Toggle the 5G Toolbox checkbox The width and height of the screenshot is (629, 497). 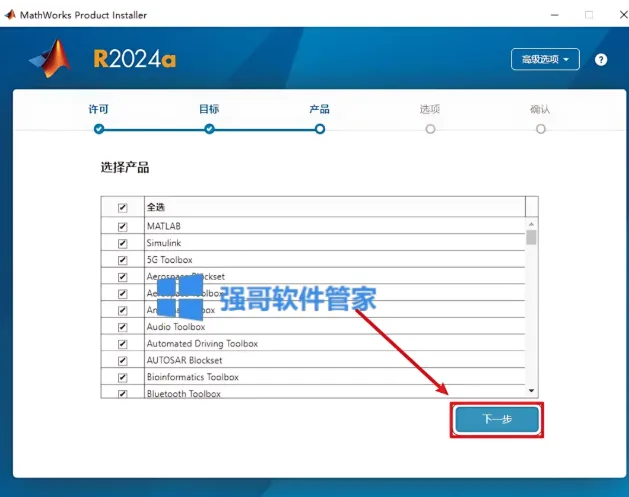(122, 260)
